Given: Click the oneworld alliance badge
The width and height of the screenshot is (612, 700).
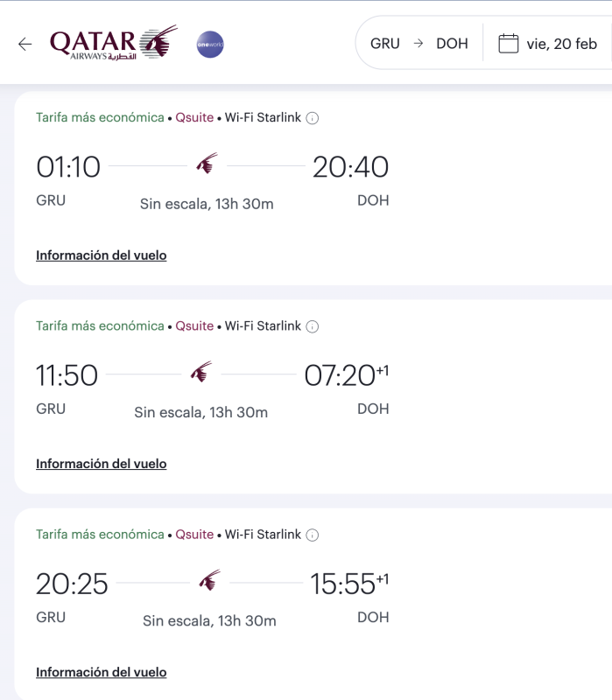Looking at the screenshot, I should 210,45.
